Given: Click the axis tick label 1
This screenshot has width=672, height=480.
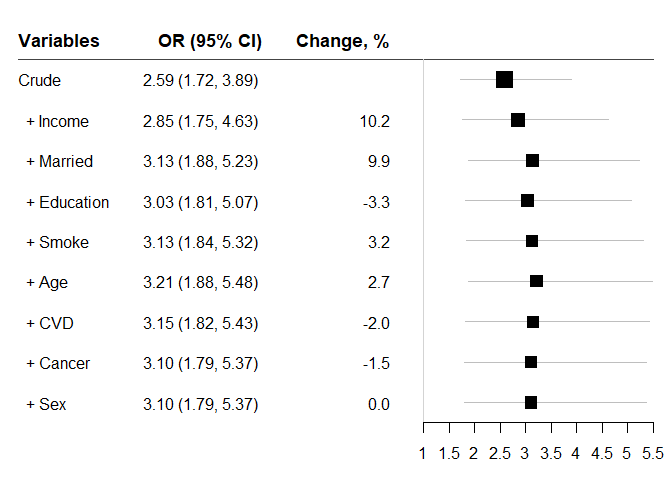Looking at the screenshot, I should pos(423,454).
